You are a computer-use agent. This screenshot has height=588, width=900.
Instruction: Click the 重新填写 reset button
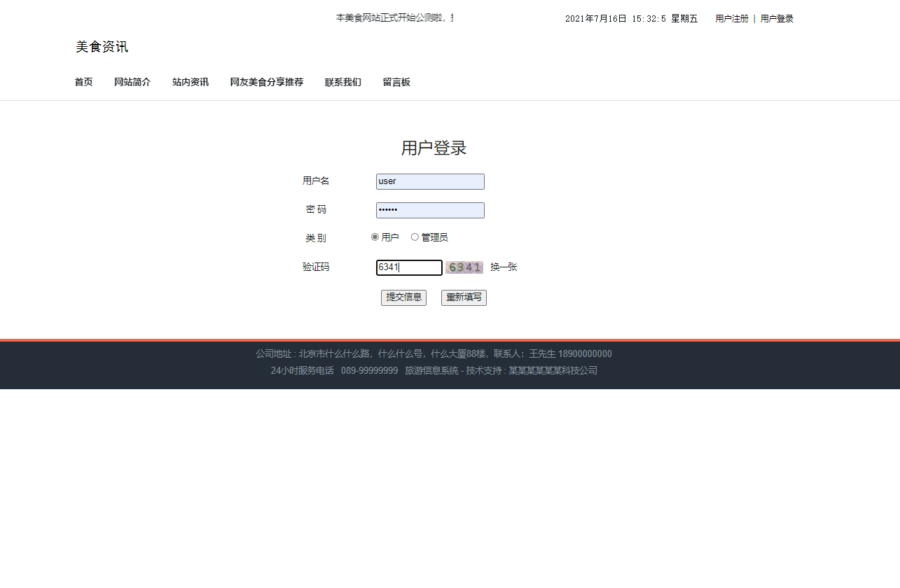(463, 297)
